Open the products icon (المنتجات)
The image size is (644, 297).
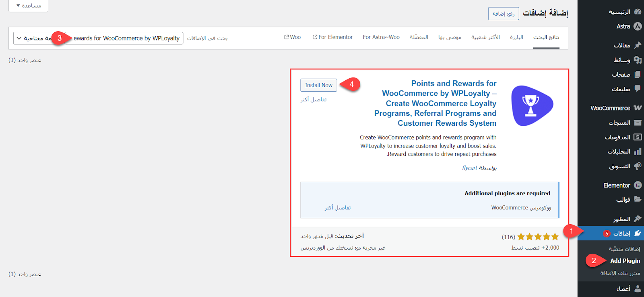click(638, 123)
